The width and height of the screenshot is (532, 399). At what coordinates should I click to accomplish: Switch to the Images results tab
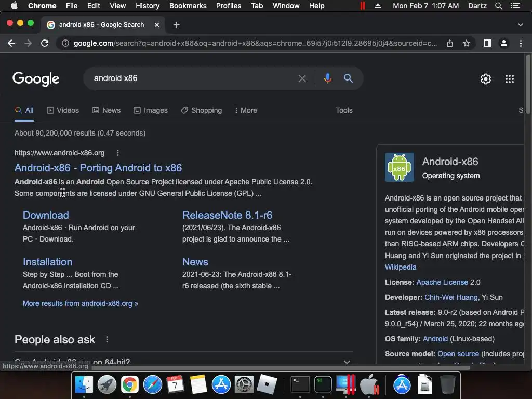pos(151,110)
